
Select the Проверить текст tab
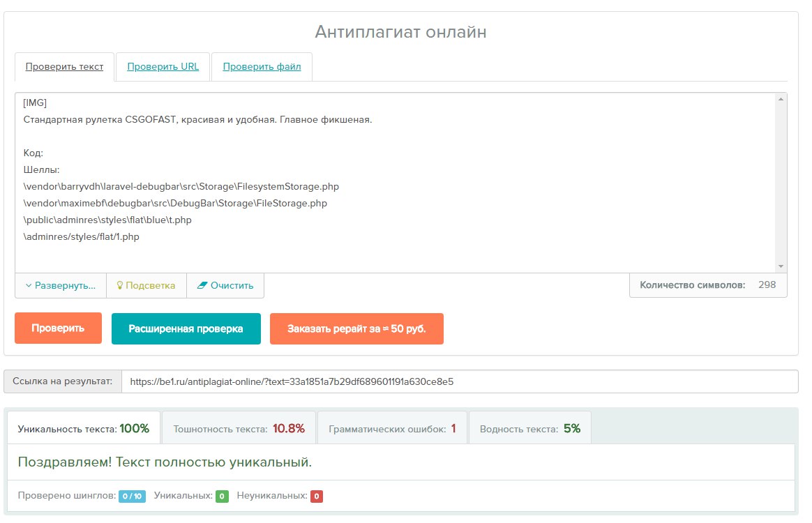pyautogui.click(x=64, y=67)
